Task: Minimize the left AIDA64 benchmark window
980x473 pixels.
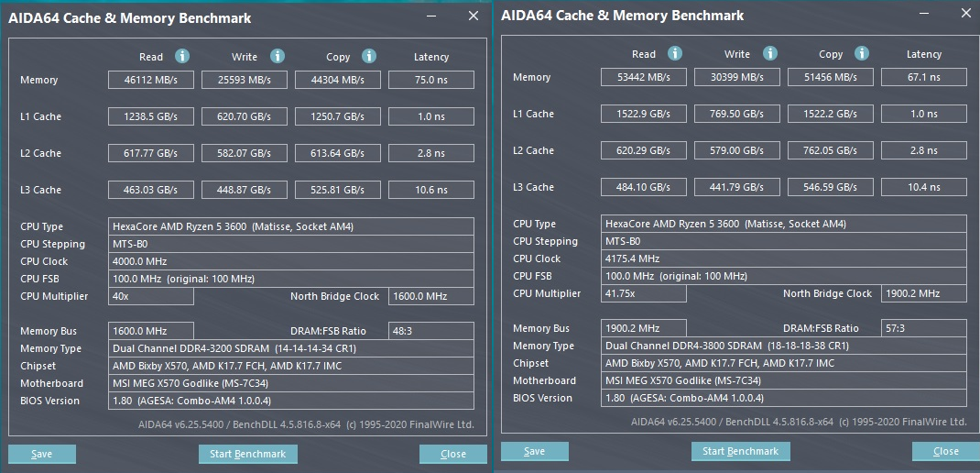Action: tap(432, 16)
